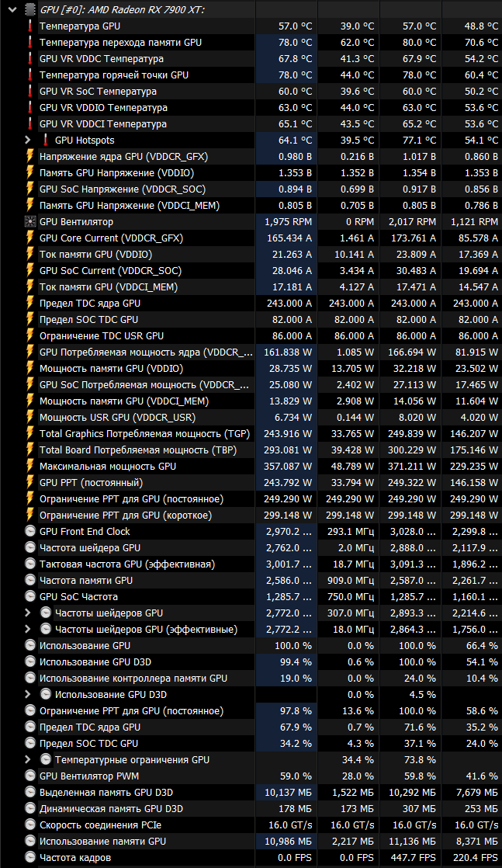This screenshot has height=868, width=502.
Task: Select the Память GPU Напряжение (VDDCI_MEM) label
Action: pyautogui.click(x=130, y=206)
